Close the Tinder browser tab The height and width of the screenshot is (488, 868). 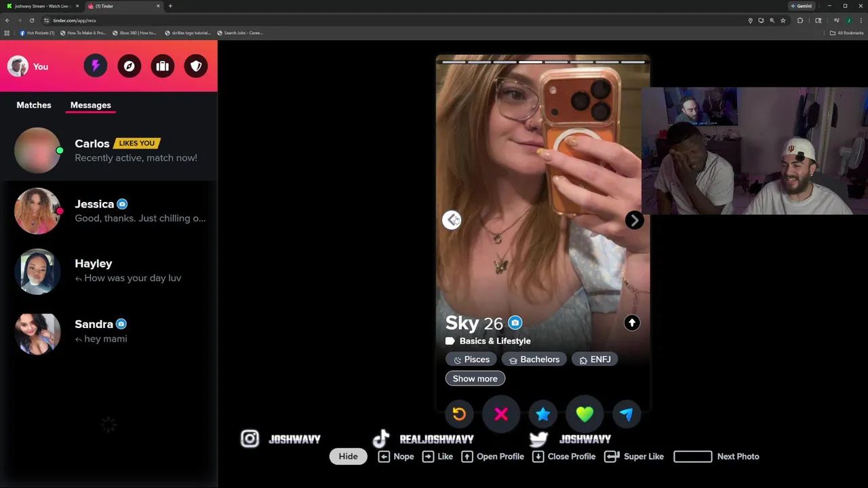(x=159, y=6)
